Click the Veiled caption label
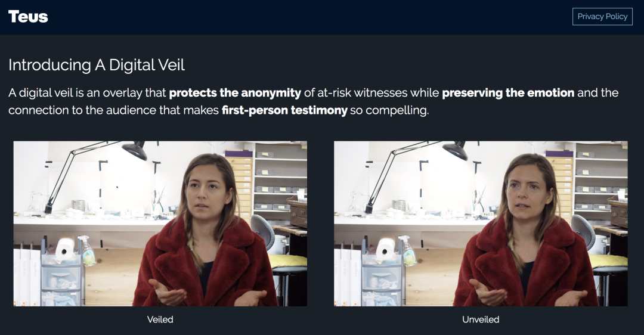 (x=160, y=320)
